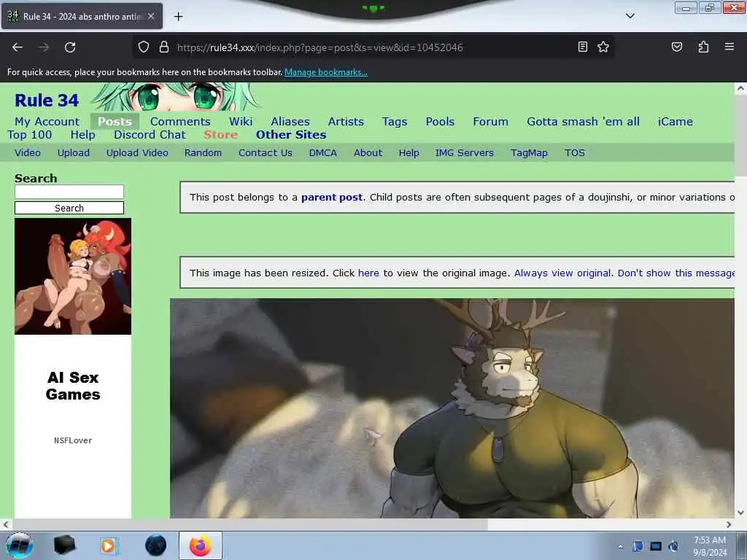Open the Aliases page
Screen dimensions: 747x560
pyautogui.click(x=290, y=122)
